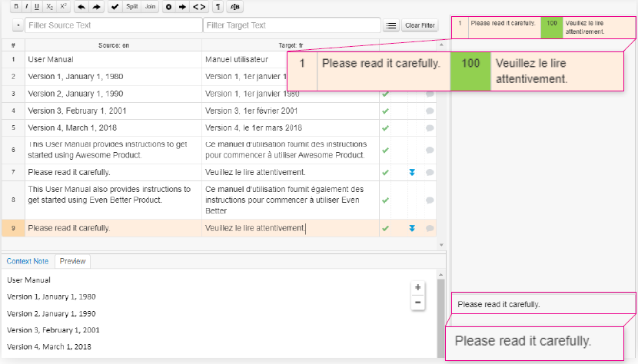Click the repetition arrow on segment 7
The height and width of the screenshot is (364, 638).
[412, 172]
